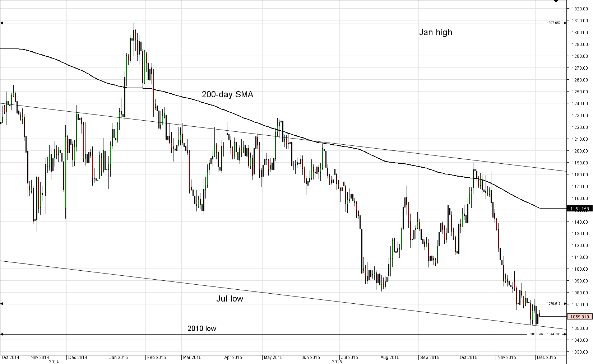Click the left arrowhead of the Jul low line

1,304
